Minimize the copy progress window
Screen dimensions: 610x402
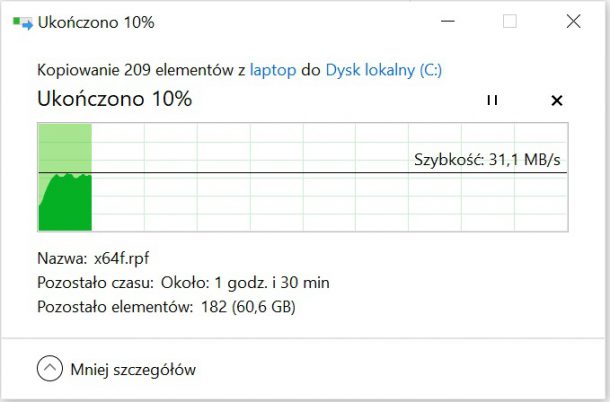tap(448, 21)
